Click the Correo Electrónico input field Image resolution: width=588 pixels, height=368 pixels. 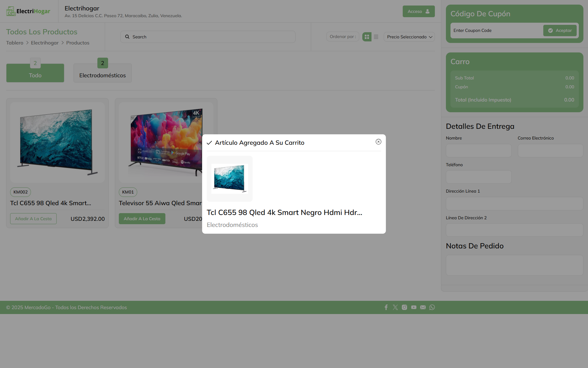(551, 151)
